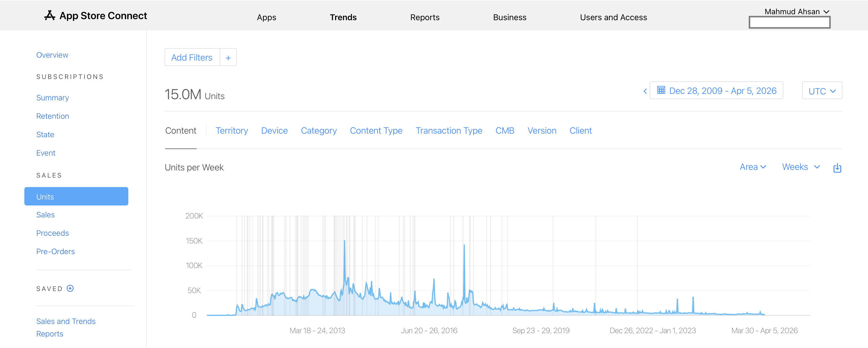This screenshot has width=868, height=348.
Task: Navigate to the Reports menu item
Action: click(424, 17)
